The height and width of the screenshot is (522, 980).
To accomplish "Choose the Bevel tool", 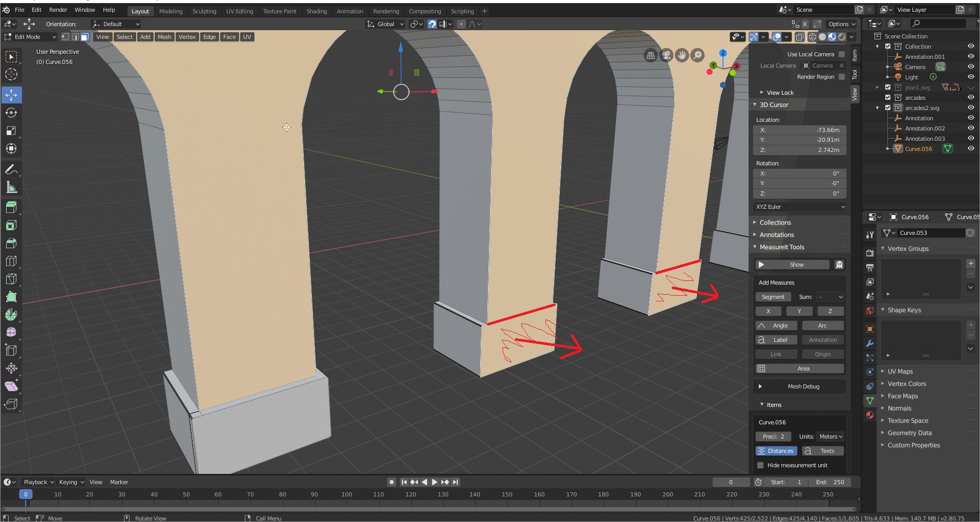I will [x=11, y=243].
